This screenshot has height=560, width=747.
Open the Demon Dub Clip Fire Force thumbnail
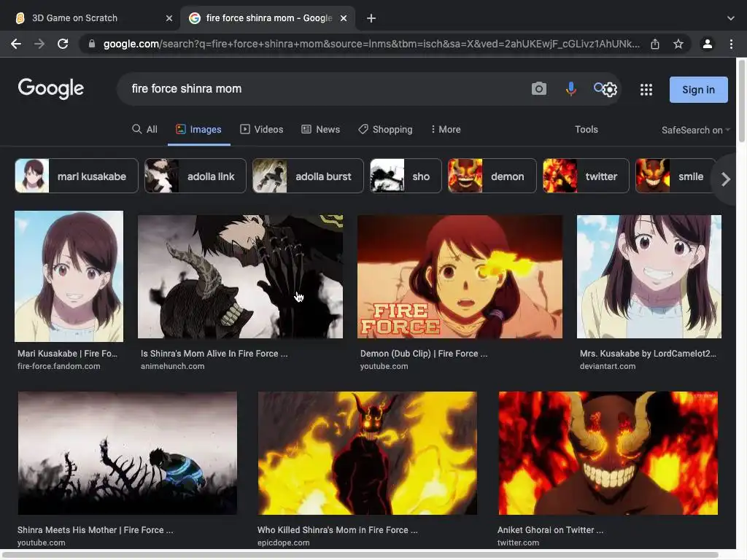460,276
